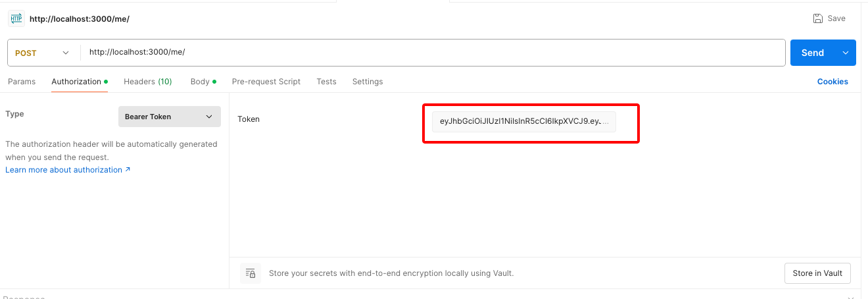Screen dimensions: 868x299
Task: Go to the Tests tab
Action: 326,82
